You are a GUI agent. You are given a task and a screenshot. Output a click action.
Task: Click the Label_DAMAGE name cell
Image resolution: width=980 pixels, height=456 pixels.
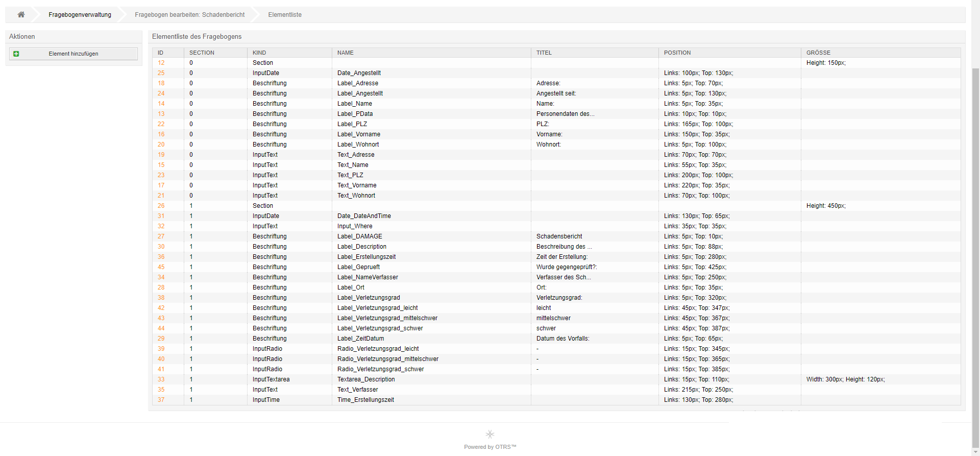pyautogui.click(x=431, y=236)
